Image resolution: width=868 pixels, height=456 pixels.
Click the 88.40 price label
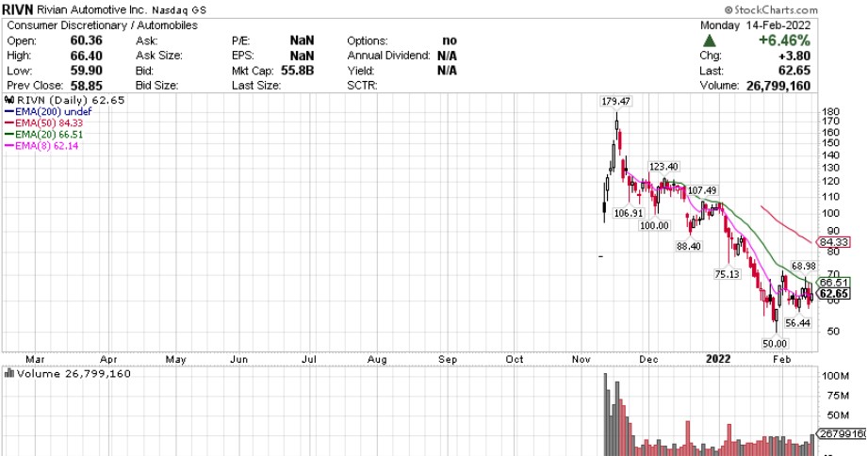[689, 246]
